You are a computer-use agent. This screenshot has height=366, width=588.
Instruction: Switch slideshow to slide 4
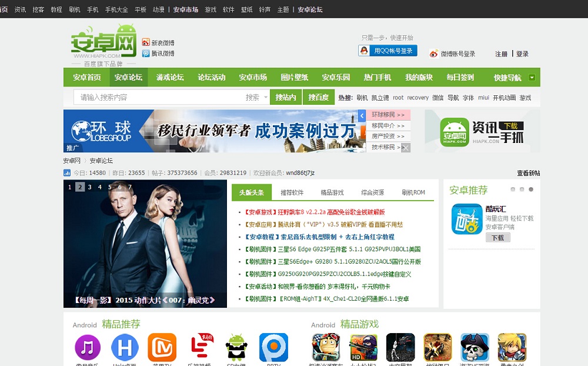(100, 187)
